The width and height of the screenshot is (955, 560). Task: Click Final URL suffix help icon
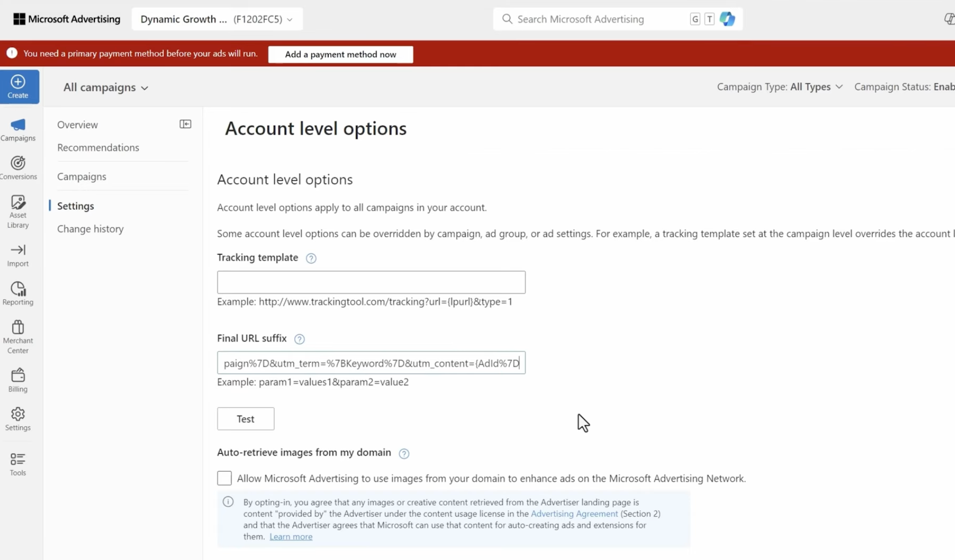(299, 339)
